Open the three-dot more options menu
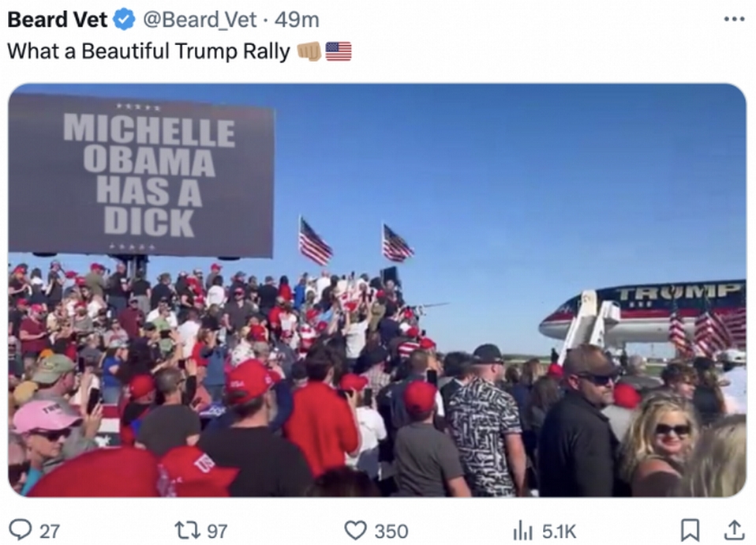 point(734,19)
